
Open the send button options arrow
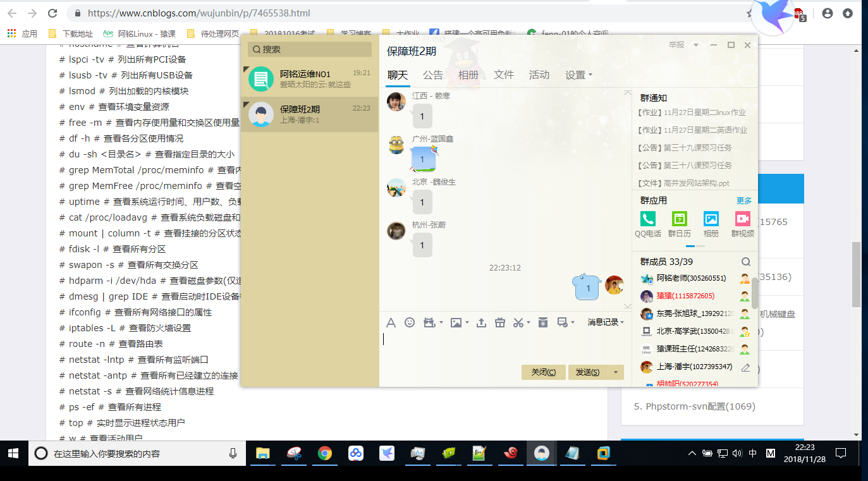tap(616, 372)
